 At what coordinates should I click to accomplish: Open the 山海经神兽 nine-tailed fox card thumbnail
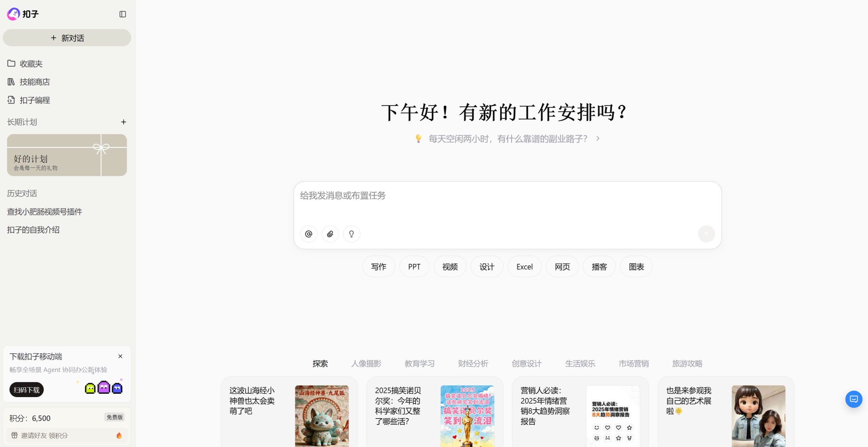coord(321,416)
